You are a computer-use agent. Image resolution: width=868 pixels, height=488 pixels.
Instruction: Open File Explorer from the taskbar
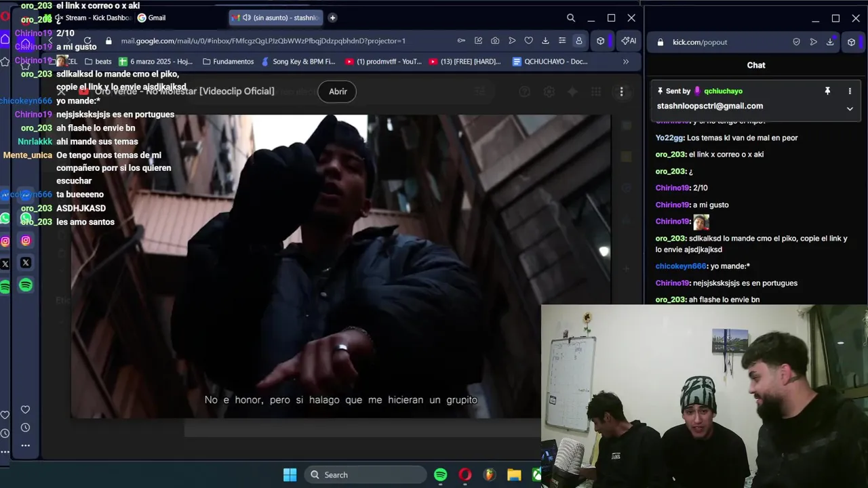pyautogui.click(x=514, y=475)
